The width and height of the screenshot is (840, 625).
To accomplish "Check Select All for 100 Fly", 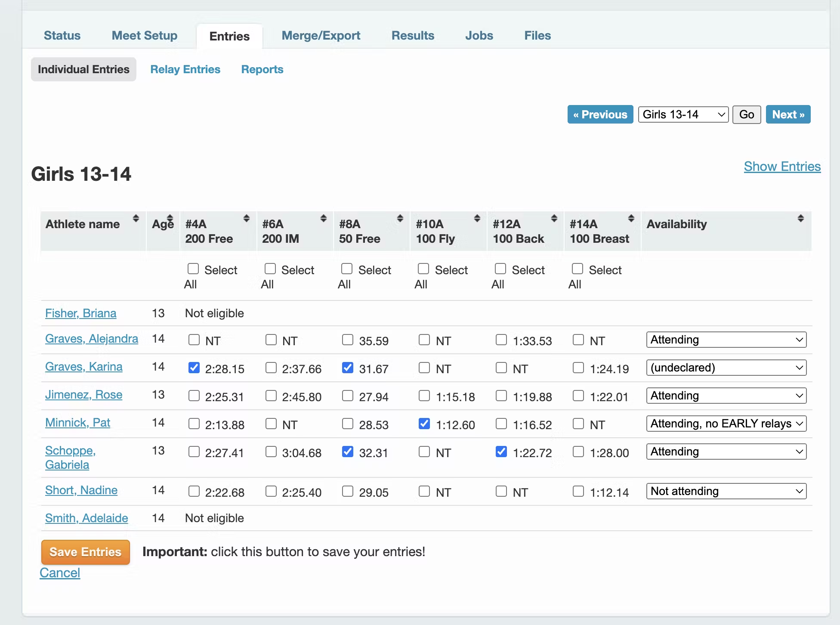I will (x=424, y=269).
